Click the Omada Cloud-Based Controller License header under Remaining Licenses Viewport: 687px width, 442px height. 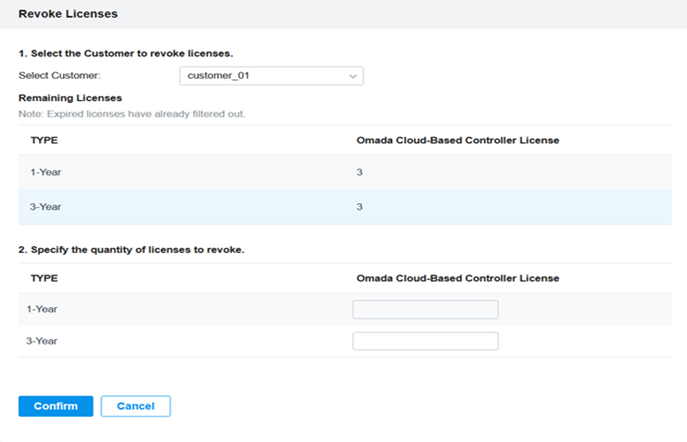[x=457, y=140]
